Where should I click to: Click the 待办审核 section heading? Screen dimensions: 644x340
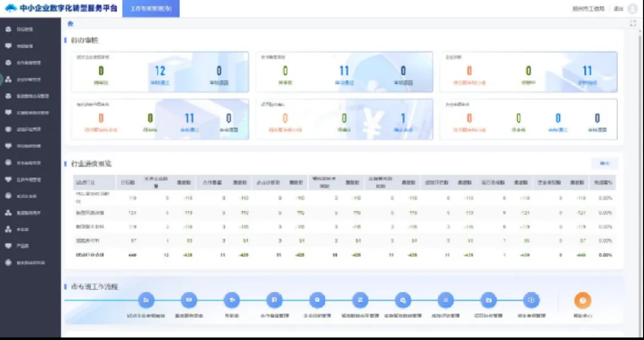tap(85, 40)
